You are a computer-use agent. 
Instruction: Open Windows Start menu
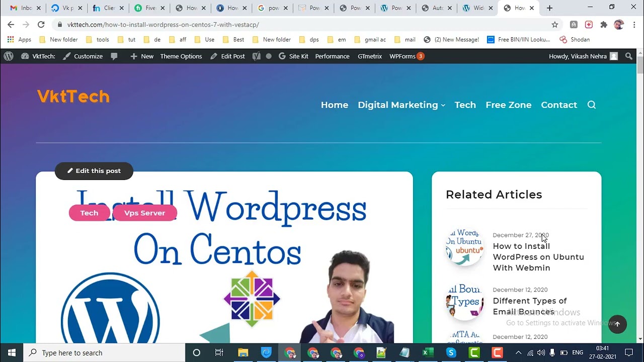[12, 352]
